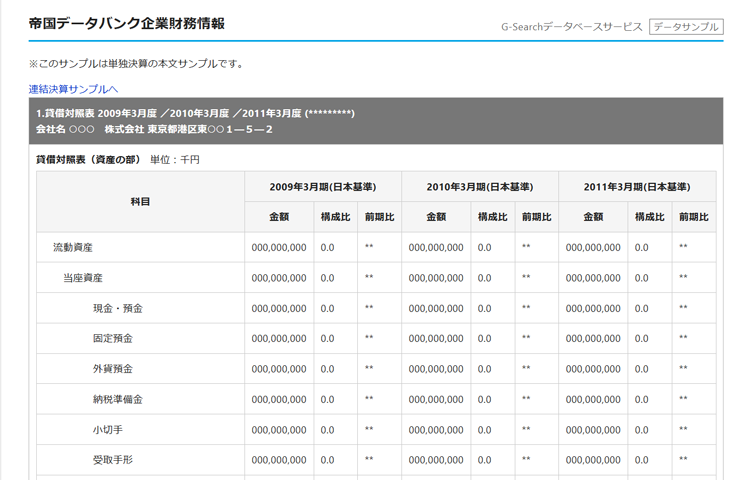Select the 科目 column header
The height and width of the screenshot is (480, 750).
click(x=141, y=202)
